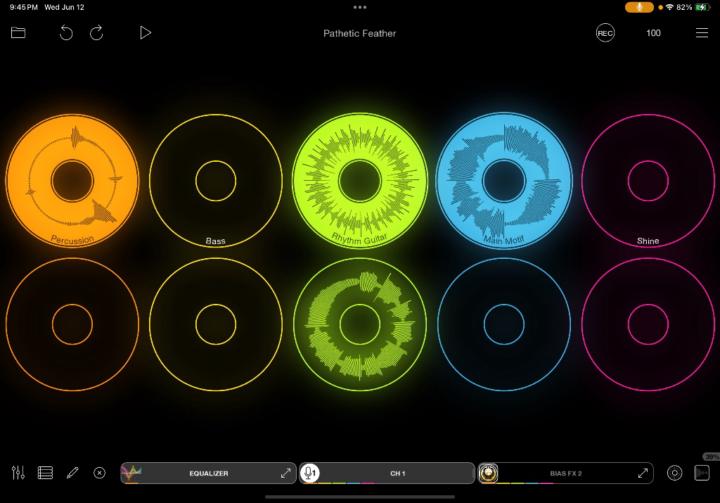Image resolution: width=720 pixels, height=503 pixels.
Task: Open the hamburger main menu
Action: (x=702, y=33)
